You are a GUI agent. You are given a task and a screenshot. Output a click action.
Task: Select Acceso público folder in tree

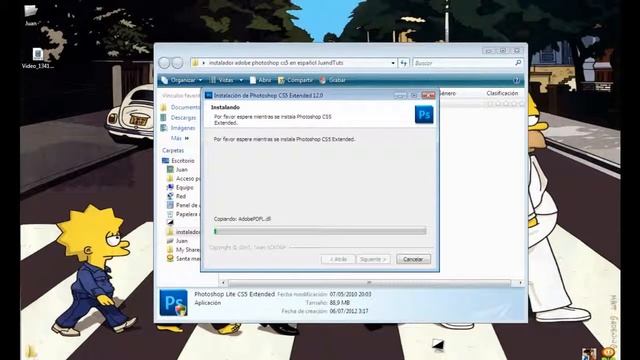(188, 178)
